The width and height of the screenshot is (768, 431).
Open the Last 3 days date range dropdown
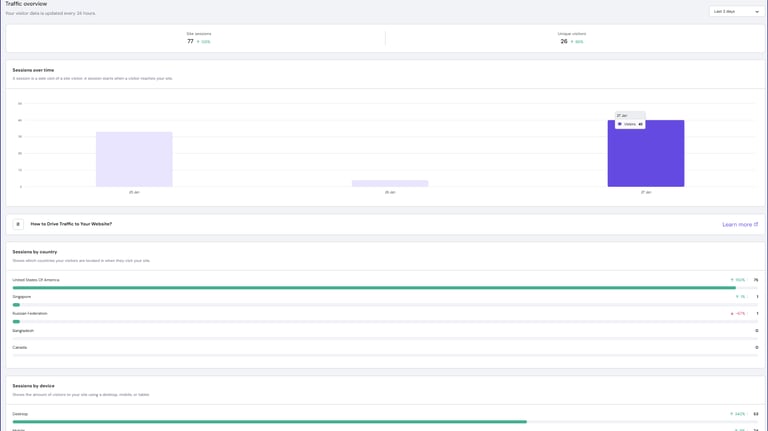pos(736,11)
